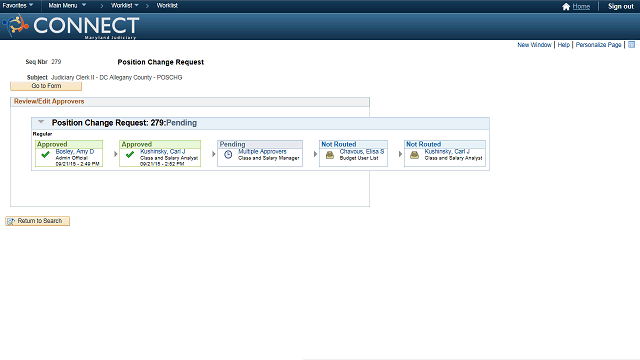Open Chavous, Elisa S approver link

click(362, 151)
